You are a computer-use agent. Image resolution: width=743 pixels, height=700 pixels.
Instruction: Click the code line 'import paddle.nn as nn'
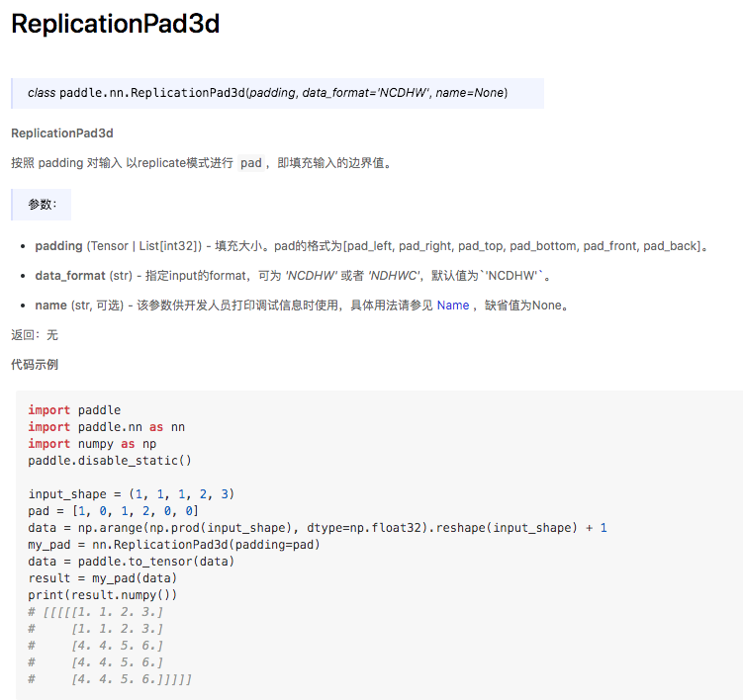(x=106, y=427)
